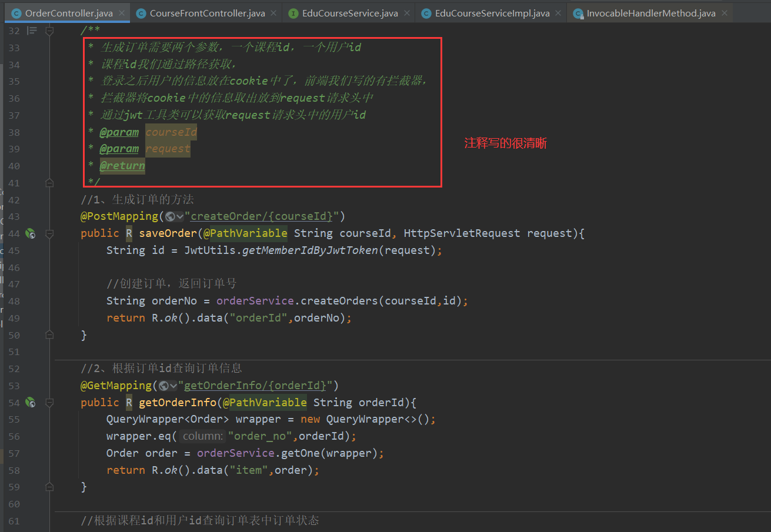
Task: Click the getOrderInfo method name on line 54
Action: tap(178, 403)
